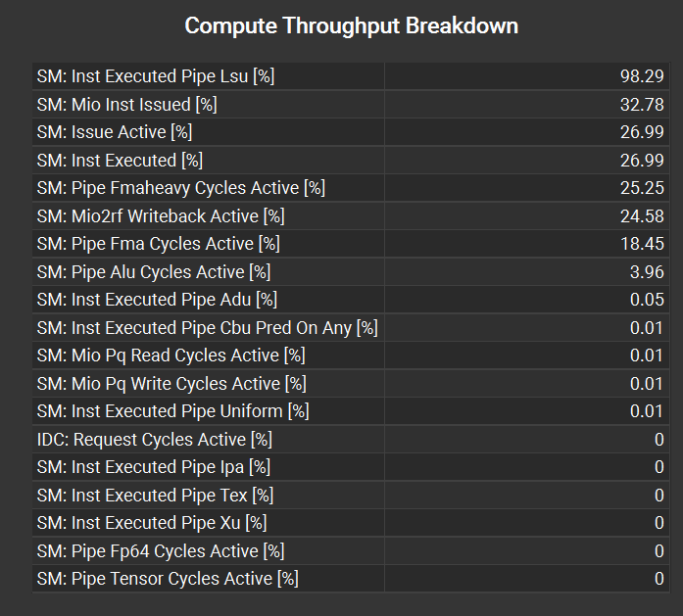The height and width of the screenshot is (616, 683).
Task: Select the SM: Mio Inst Issued row
Action: point(351,105)
